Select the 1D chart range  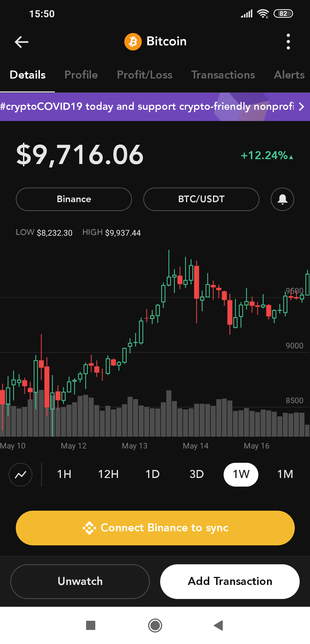[x=152, y=475]
